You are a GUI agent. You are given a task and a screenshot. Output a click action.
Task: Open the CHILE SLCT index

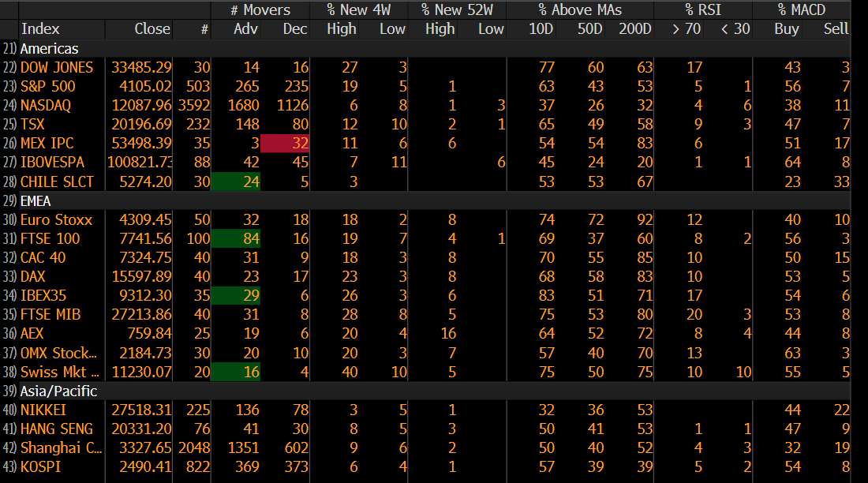tap(57, 182)
